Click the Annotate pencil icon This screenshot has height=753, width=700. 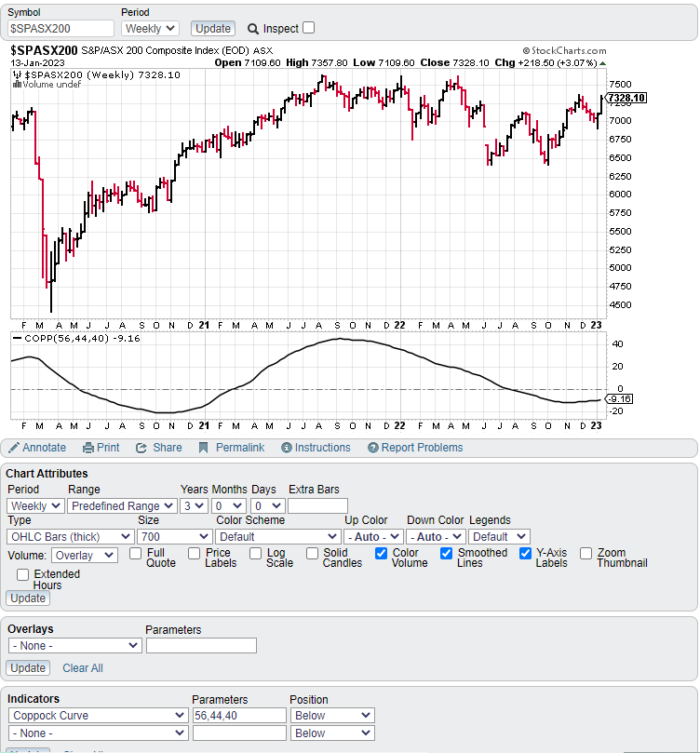tap(14, 448)
